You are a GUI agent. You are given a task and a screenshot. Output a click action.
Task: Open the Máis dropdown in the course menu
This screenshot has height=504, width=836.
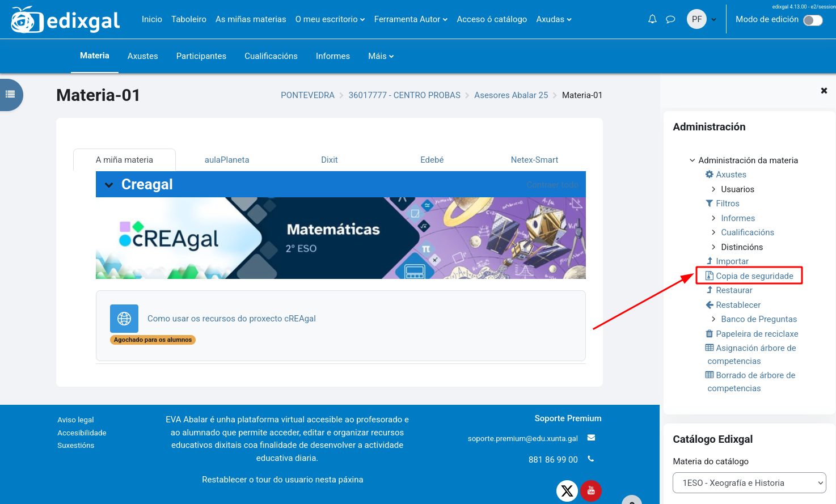pyautogui.click(x=381, y=56)
